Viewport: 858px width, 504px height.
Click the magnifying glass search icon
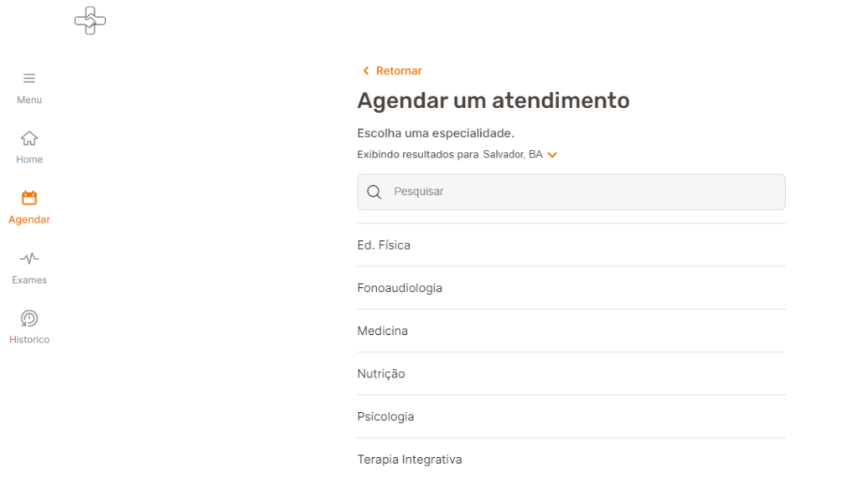click(x=375, y=192)
